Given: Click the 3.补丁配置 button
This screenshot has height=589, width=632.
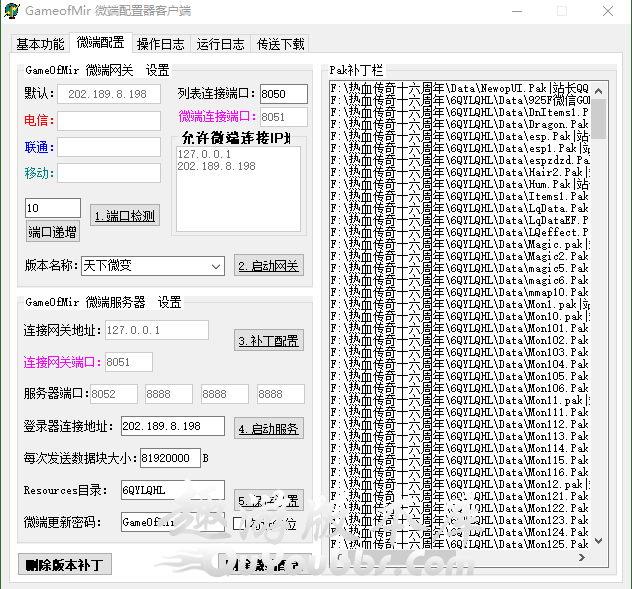Looking at the screenshot, I should (269, 340).
